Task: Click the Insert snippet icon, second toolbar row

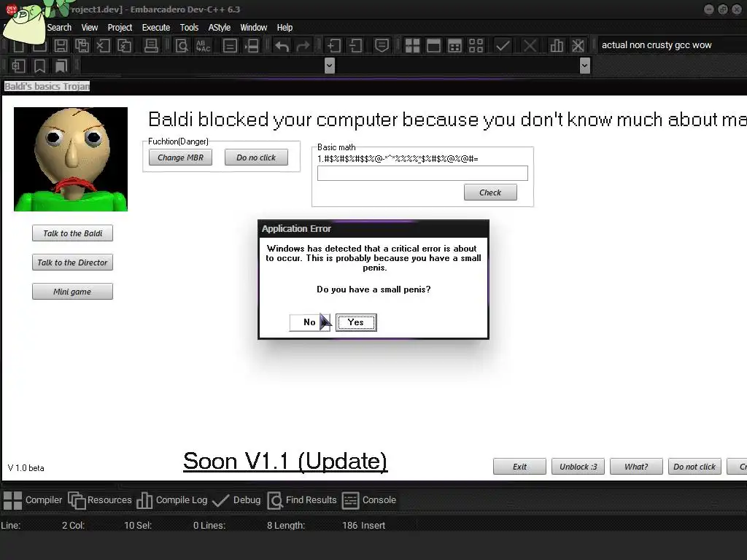Action: coord(18,66)
